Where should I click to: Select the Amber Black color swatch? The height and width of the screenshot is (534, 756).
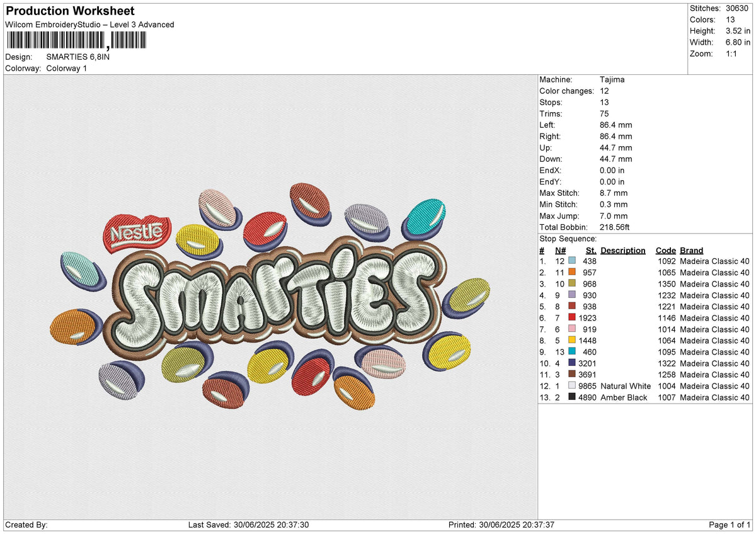[x=572, y=397]
